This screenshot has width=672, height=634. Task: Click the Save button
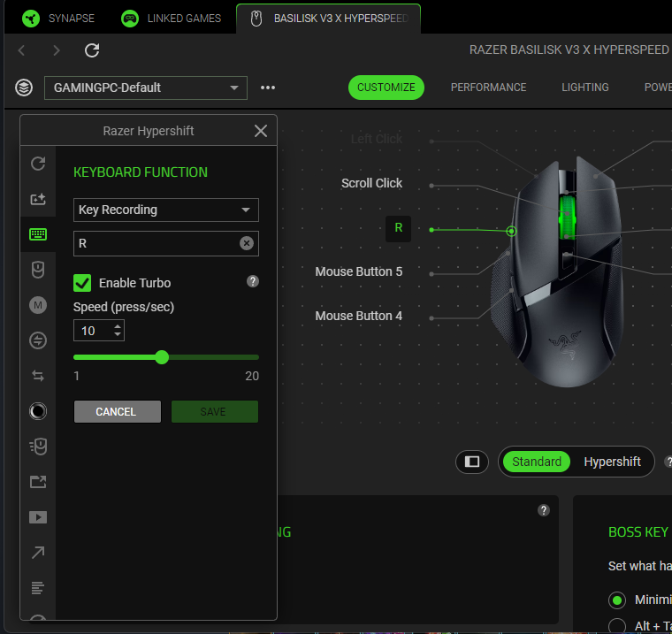pyautogui.click(x=215, y=411)
